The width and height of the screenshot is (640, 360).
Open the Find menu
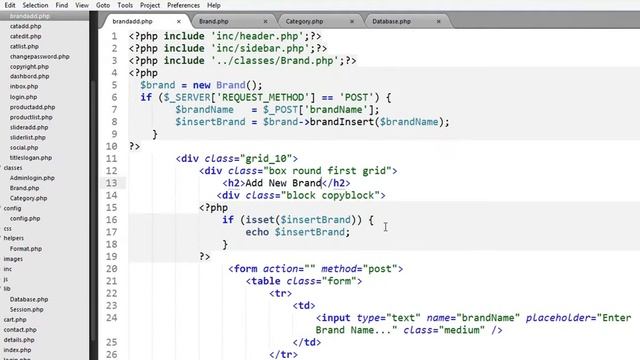tap(62, 5)
